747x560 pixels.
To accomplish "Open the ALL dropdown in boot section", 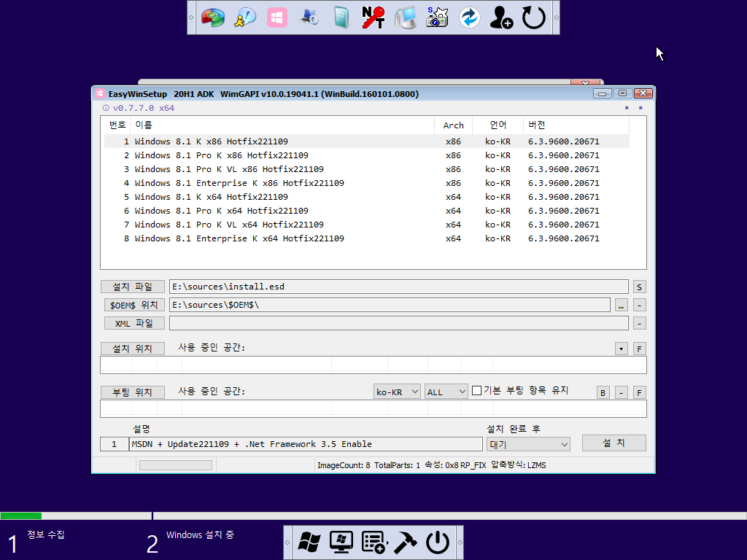I will point(446,392).
